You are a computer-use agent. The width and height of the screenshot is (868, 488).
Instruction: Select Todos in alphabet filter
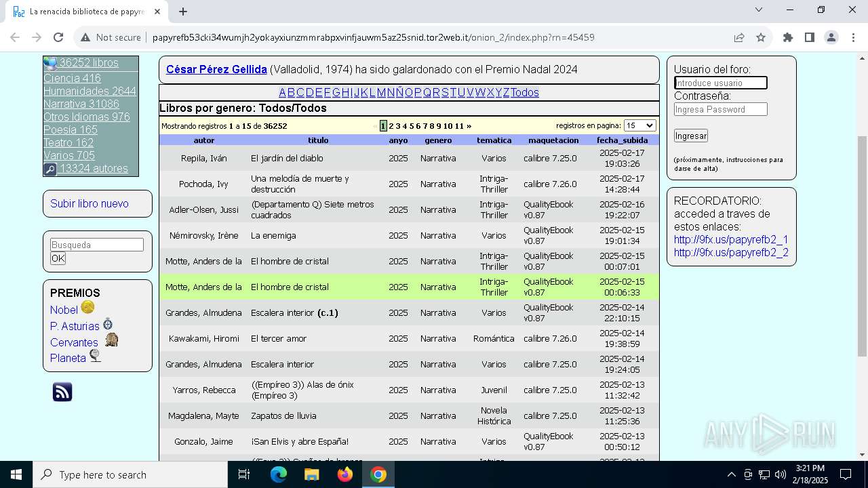(x=525, y=93)
